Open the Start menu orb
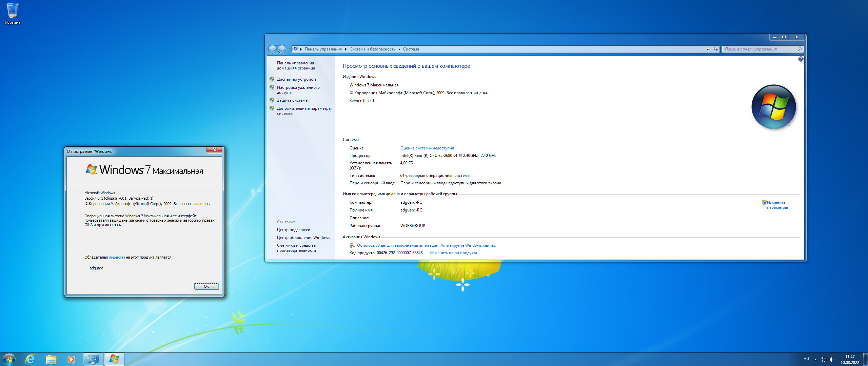868x366 pixels. 9,359
